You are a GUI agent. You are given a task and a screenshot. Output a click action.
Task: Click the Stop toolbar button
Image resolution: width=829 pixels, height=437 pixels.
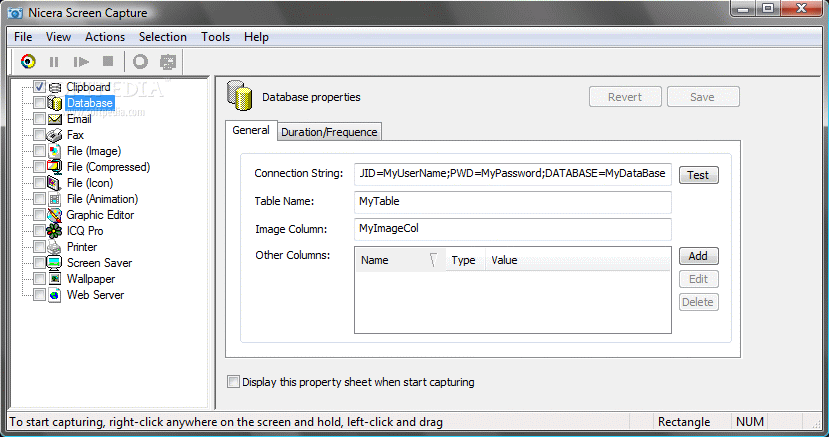(108, 62)
